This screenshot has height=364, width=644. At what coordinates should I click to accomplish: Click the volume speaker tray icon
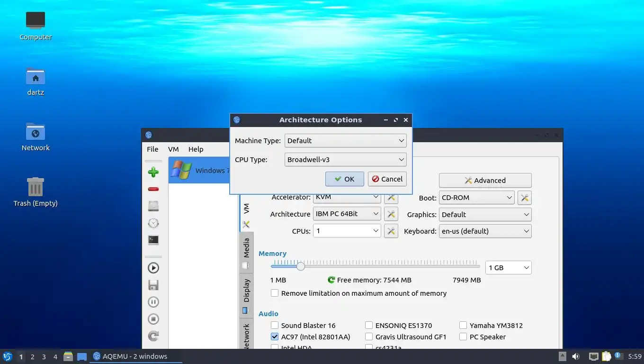576,356
